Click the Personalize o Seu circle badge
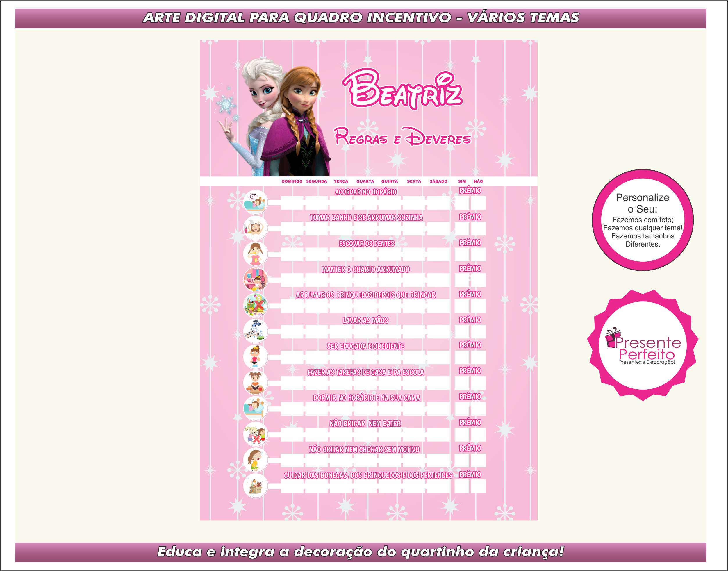This screenshot has width=728, height=571. pyautogui.click(x=643, y=220)
